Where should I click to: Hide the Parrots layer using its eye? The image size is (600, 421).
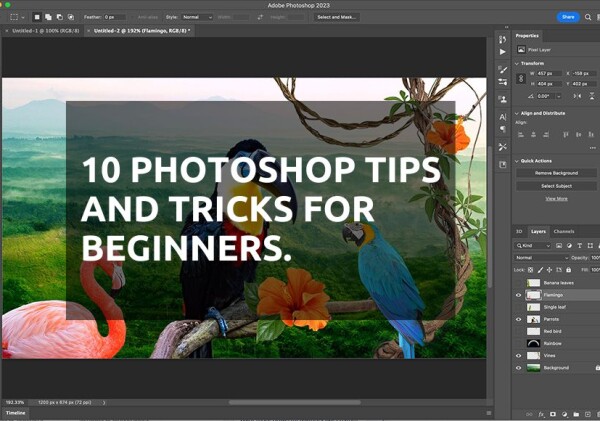pyautogui.click(x=518, y=320)
